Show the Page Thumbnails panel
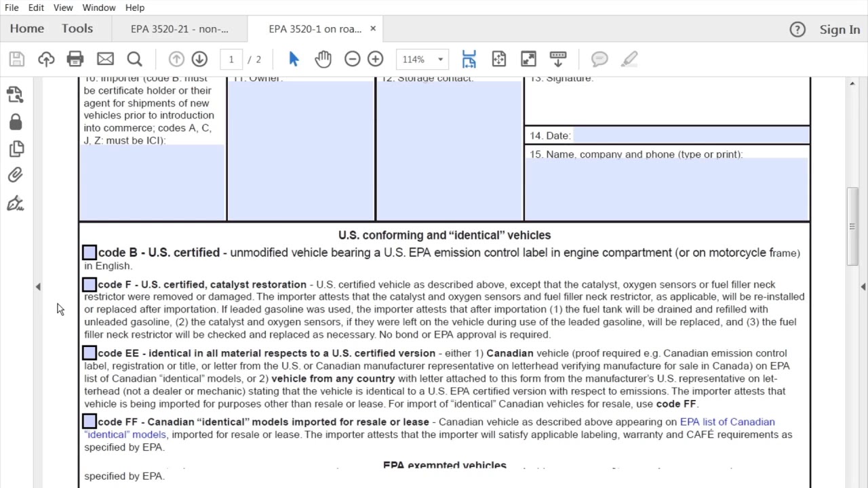 (16, 148)
